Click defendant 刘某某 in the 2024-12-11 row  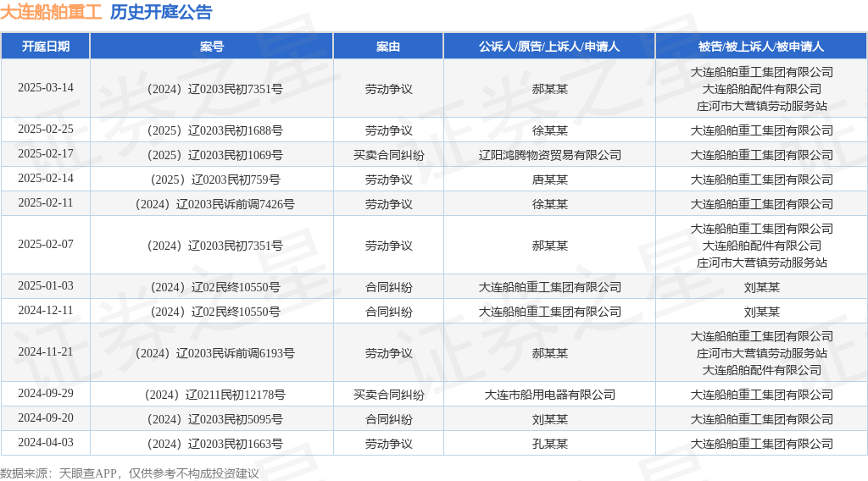pos(762,312)
